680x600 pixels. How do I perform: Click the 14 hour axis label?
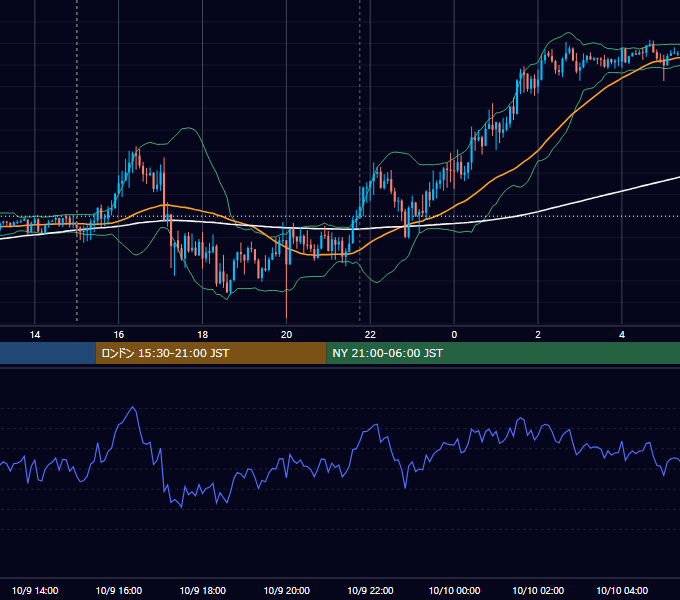coord(35,335)
